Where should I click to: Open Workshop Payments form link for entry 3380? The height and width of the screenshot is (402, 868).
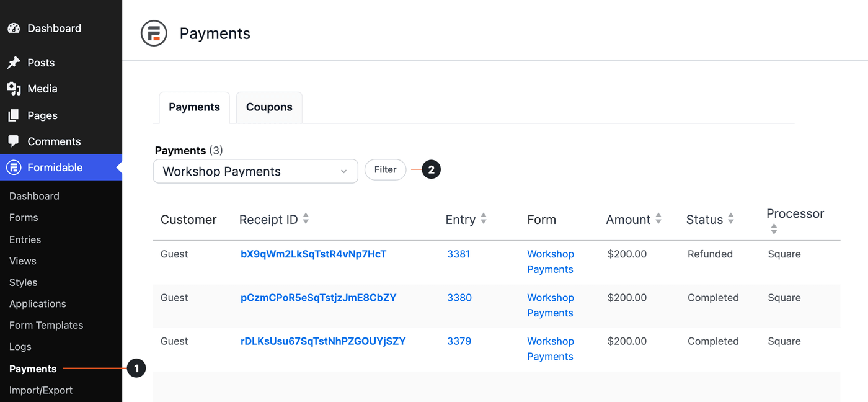click(551, 305)
